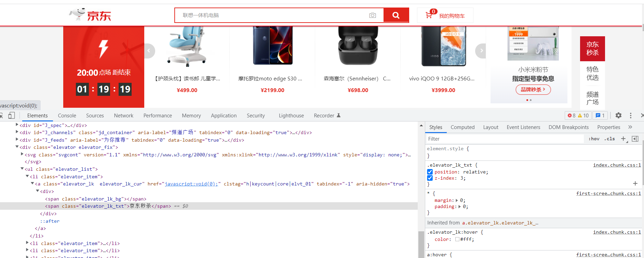Toggle .cls class editor

[609, 139]
